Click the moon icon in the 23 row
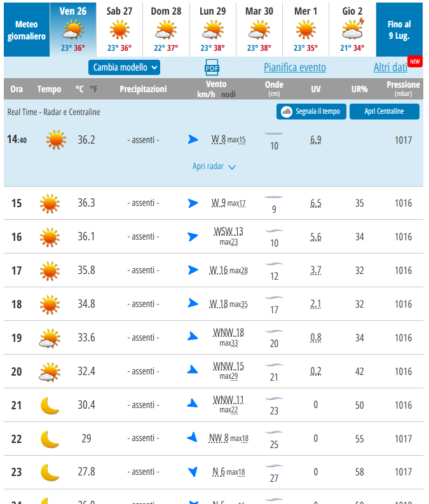 pyautogui.click(x=50, y=472)
